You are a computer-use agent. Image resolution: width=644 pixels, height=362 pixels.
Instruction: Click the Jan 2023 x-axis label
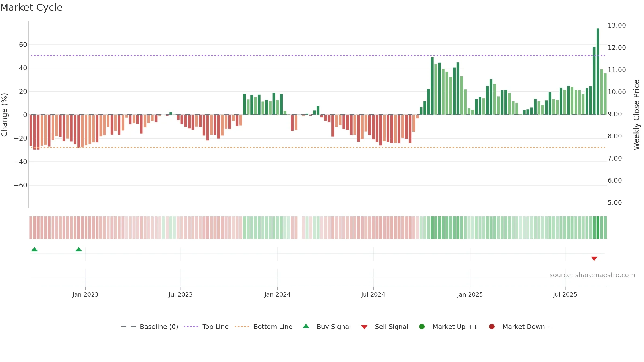(85, 294)
